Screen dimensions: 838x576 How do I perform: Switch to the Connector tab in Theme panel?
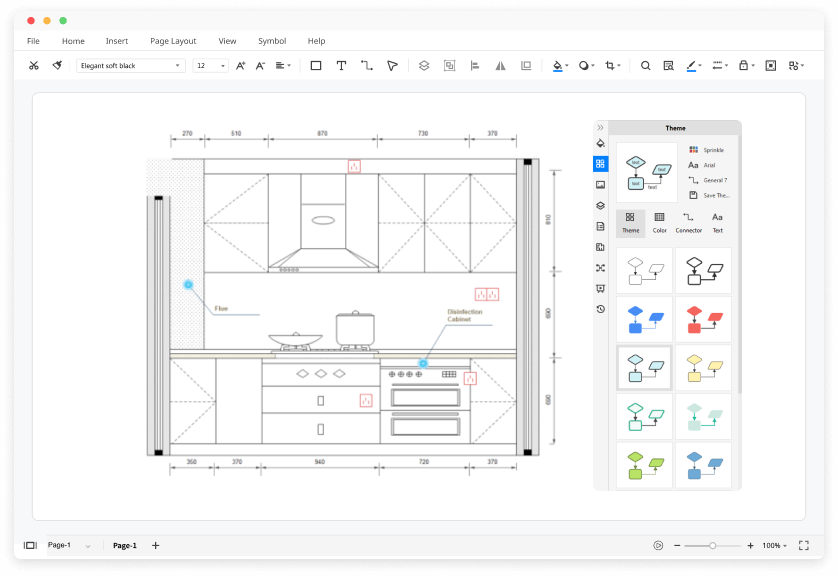pyautogui.click(x=688, y=223)
